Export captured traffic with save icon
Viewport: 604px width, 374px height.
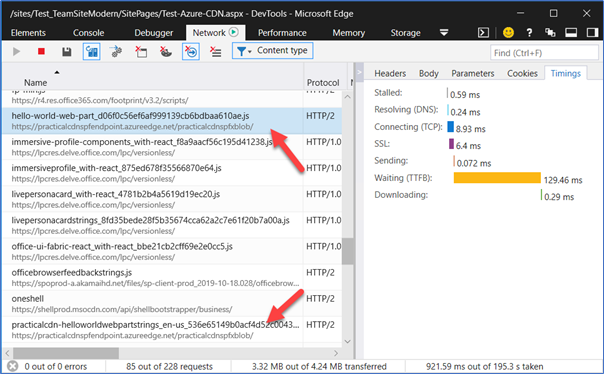[x=67, y=51]
